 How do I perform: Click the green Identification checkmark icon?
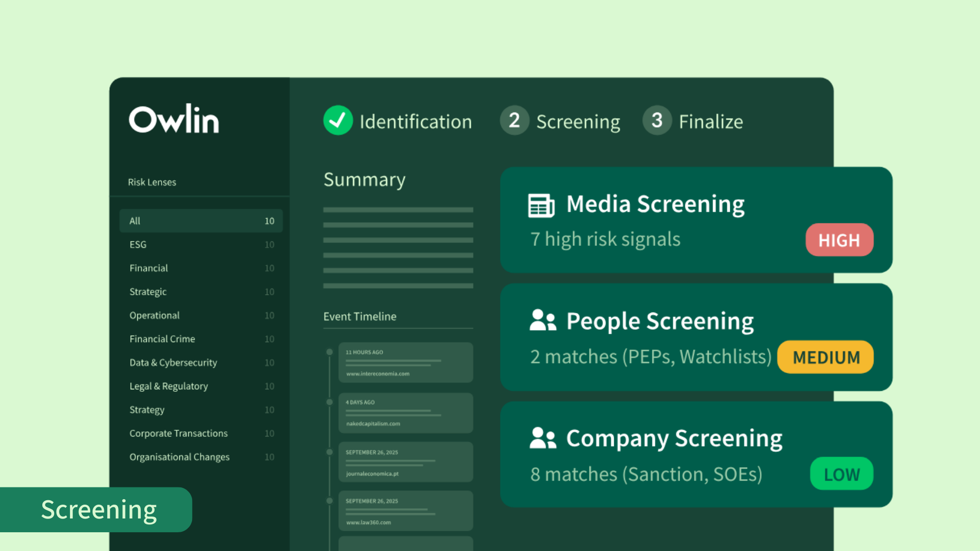coord(338,120)
